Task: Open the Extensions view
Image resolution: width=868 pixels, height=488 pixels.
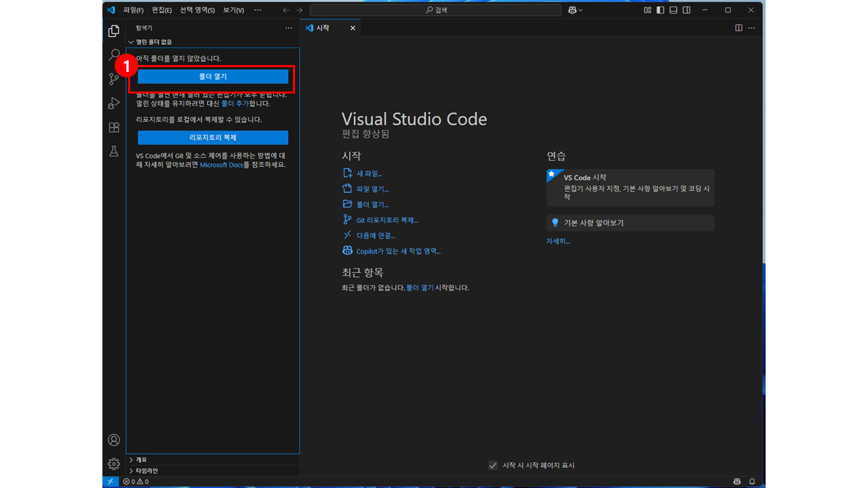Action: click(114, 127)
